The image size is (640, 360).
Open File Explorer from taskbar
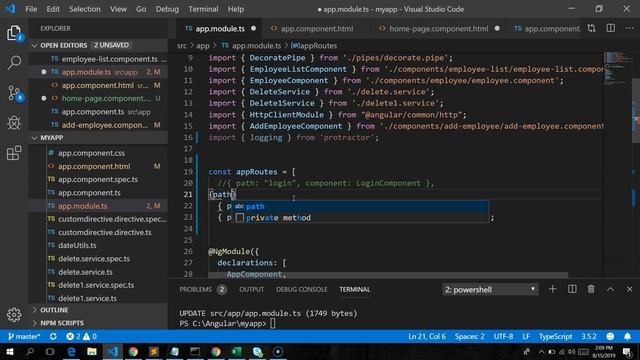pos(92,351)
